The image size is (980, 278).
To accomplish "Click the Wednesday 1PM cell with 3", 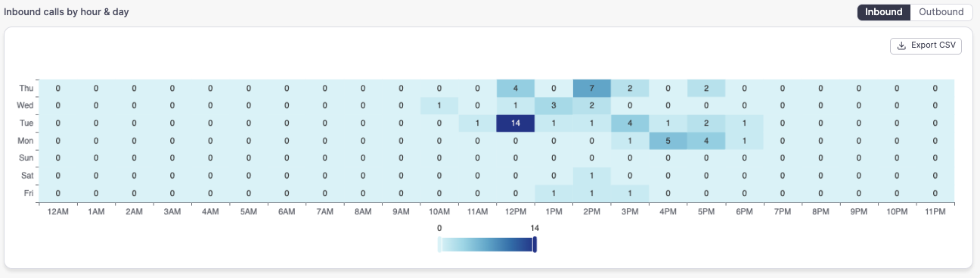I will [554, 105].
